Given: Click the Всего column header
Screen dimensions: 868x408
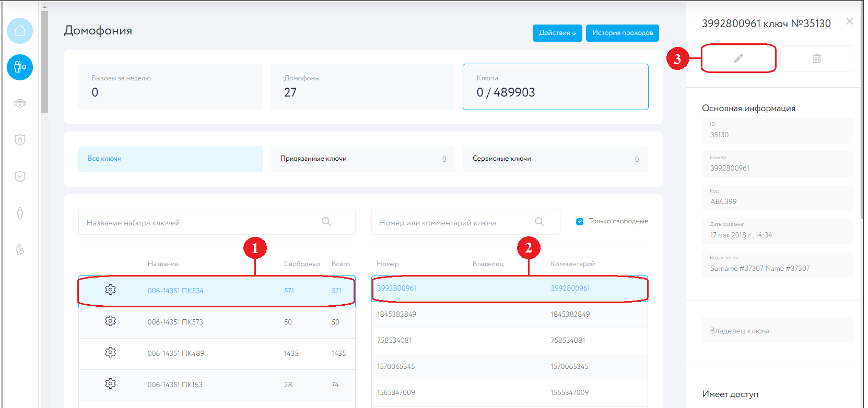Looking at the screenshot, I should [341, 263].
